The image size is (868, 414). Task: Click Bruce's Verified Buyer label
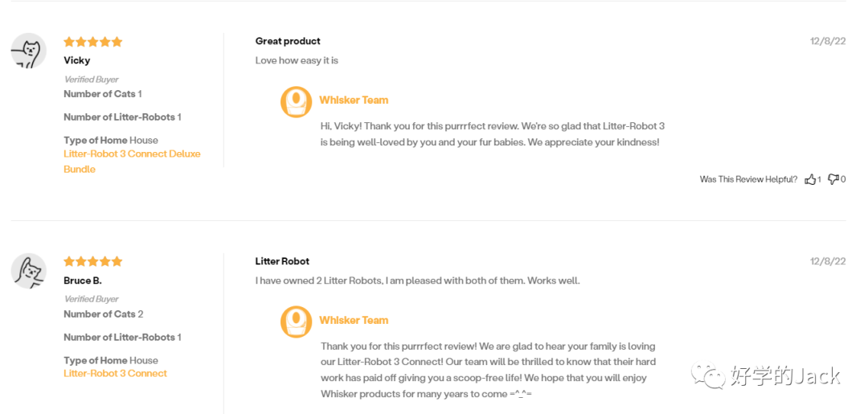[x=92, y=299]
